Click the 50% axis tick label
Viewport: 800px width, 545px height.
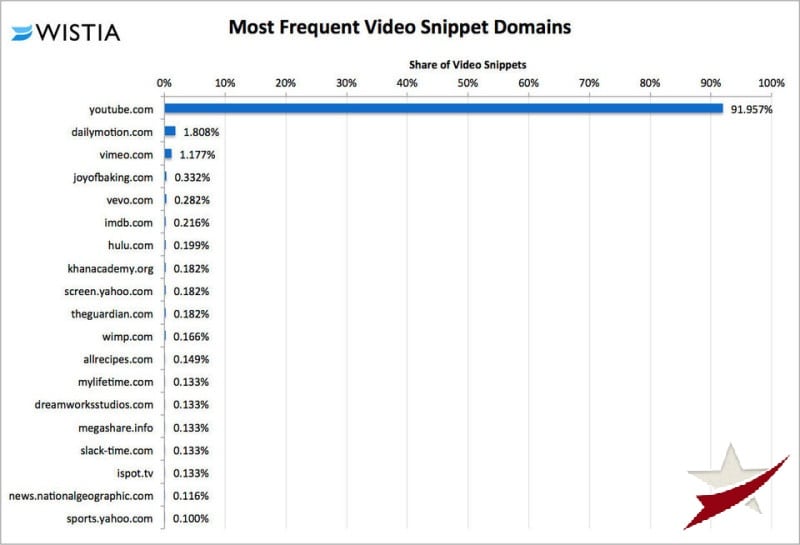[x=468, y=82]
